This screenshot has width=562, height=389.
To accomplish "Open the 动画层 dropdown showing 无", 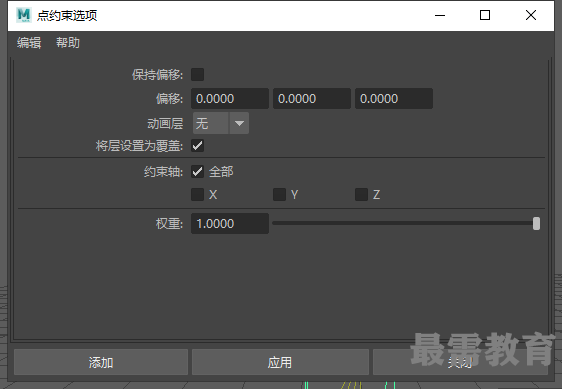I will click(221, 123).
